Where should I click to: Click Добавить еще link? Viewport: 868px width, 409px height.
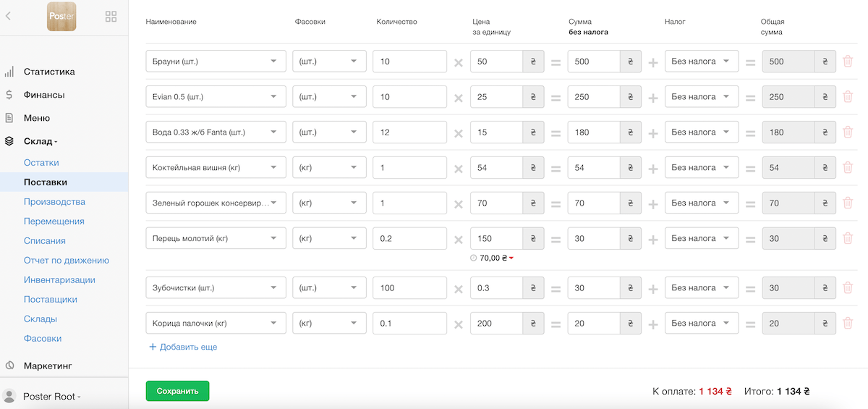click(x=183, y=347)
